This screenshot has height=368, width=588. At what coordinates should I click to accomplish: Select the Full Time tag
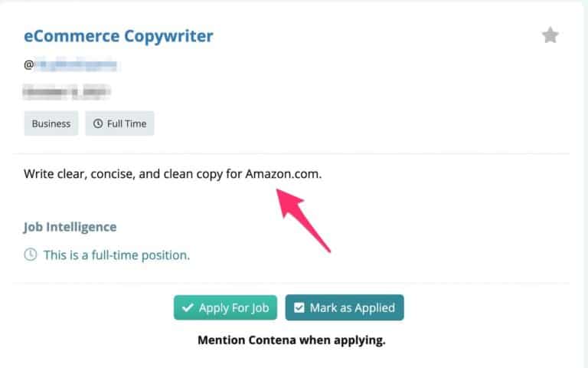tap(119, 123)
